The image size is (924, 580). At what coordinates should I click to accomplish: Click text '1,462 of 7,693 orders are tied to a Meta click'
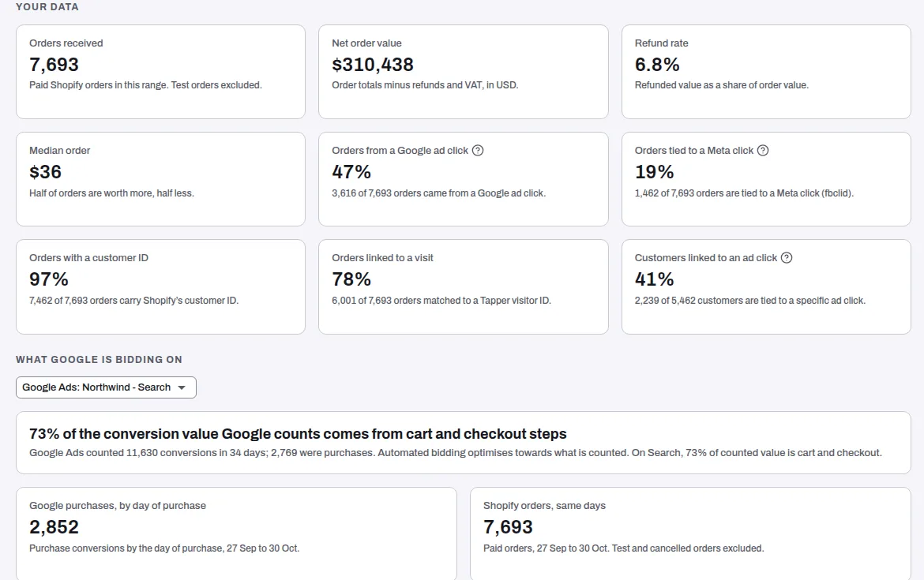727,193
